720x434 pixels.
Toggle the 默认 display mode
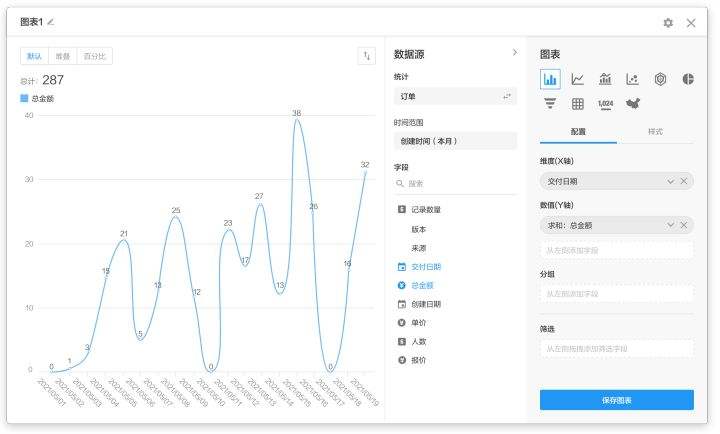[35, 57]
